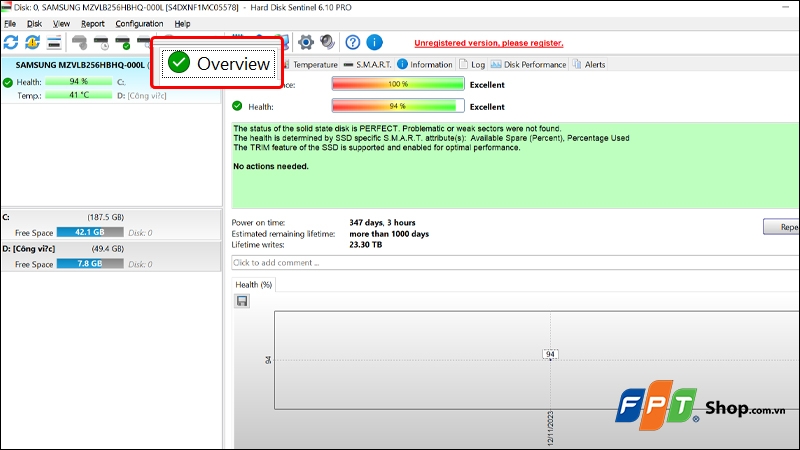Select the C: partition row
Image resolution: width=800 pixels, height=450 pixels.
click(111, 224)
